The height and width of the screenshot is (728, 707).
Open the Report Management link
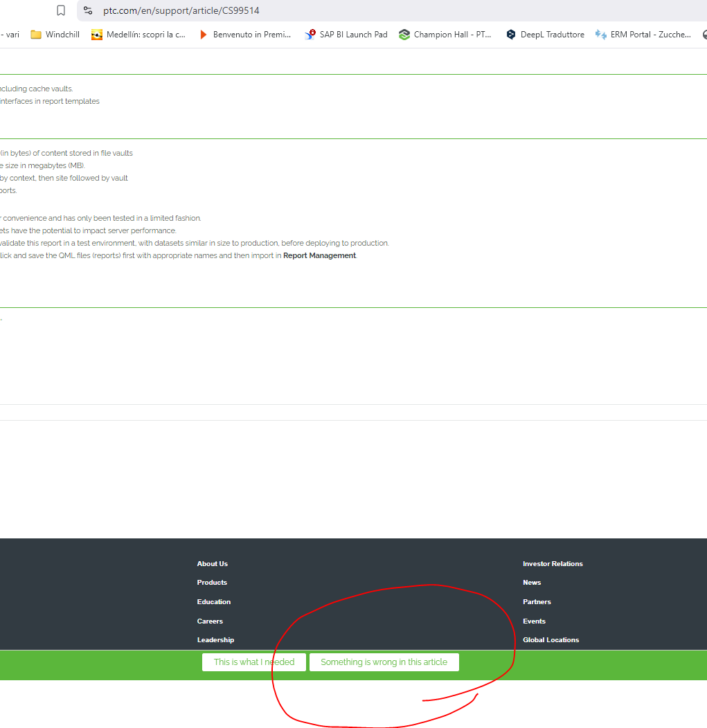coord(319,255)
